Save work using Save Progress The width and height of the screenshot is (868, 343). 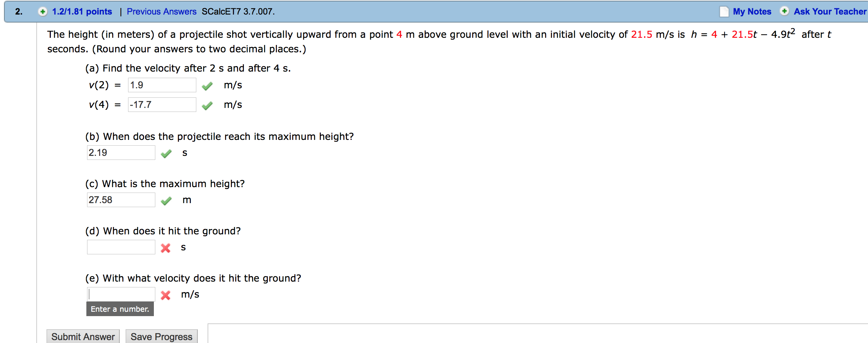(x=161, y=336)
